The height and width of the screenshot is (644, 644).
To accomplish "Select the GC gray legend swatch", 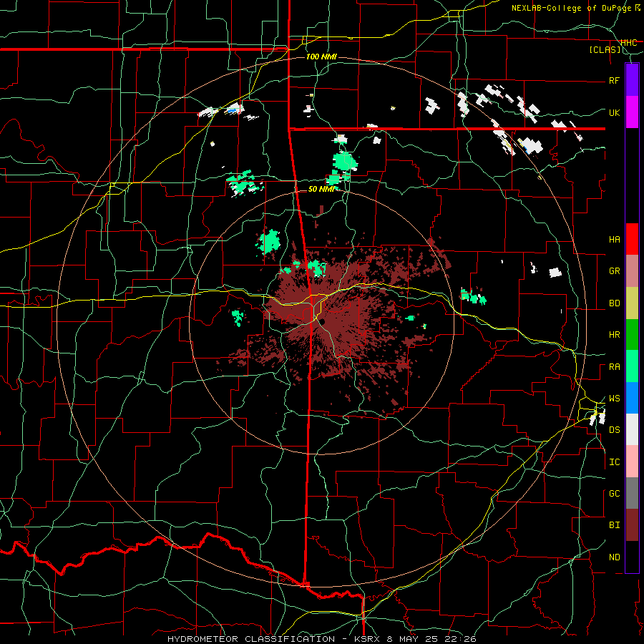I will tap(632, 493).
